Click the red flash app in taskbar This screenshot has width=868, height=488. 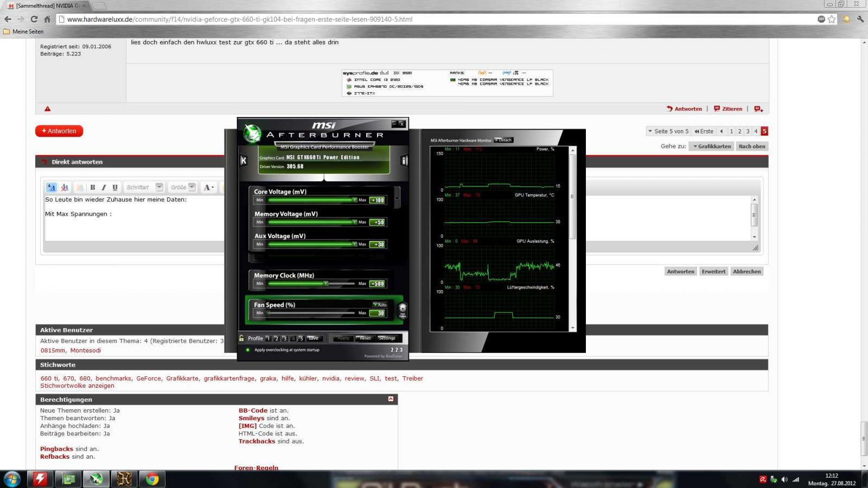[x=40, y=479]
